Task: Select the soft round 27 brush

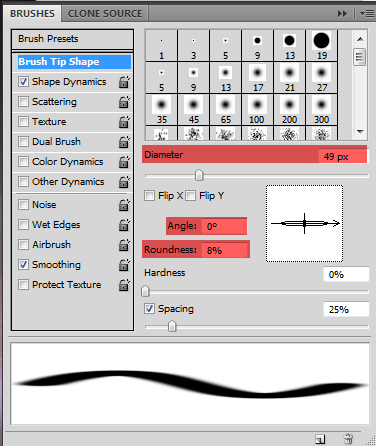Action: click(321, 78)
